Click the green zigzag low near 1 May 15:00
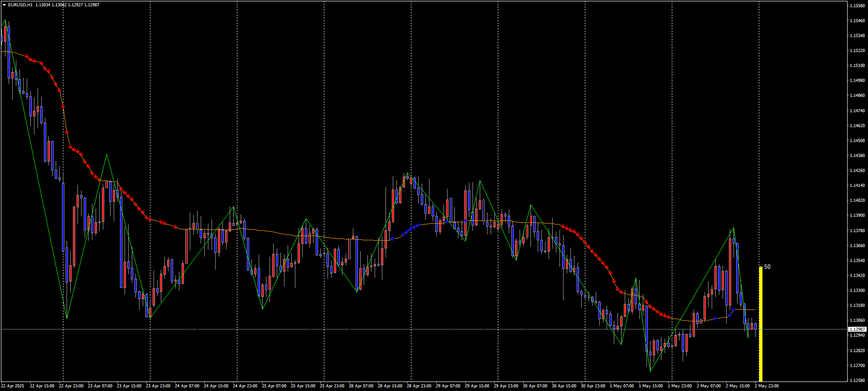Screen dimensions: 868x391 click(651, 371)
